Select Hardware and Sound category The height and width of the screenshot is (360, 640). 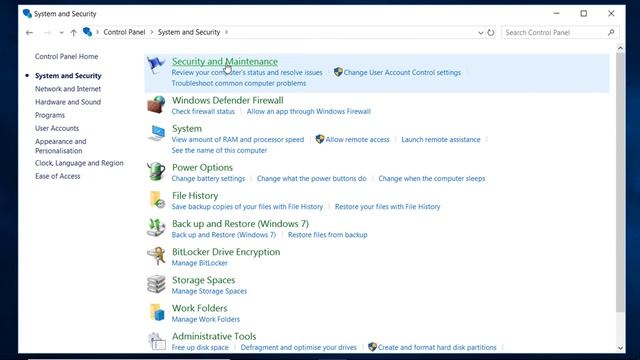click(68, 102)
